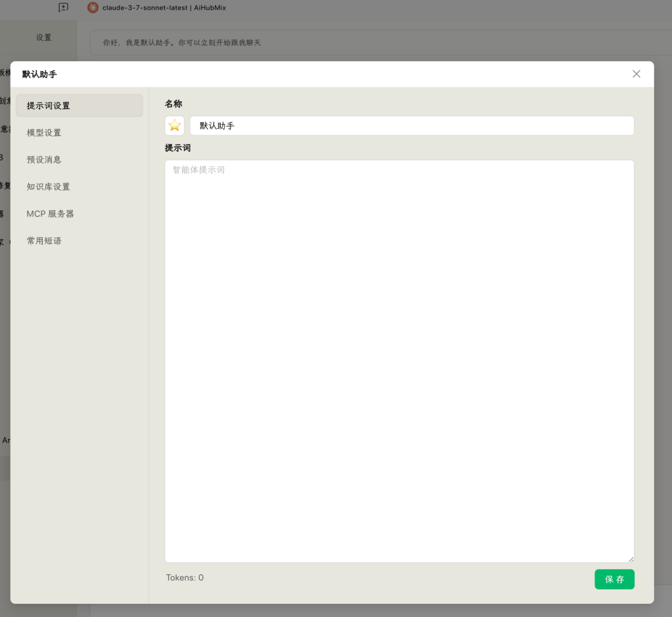Viewport: 672px width, 617px height.
Task: Click the textarea resize handle corner
Action: 631,559
